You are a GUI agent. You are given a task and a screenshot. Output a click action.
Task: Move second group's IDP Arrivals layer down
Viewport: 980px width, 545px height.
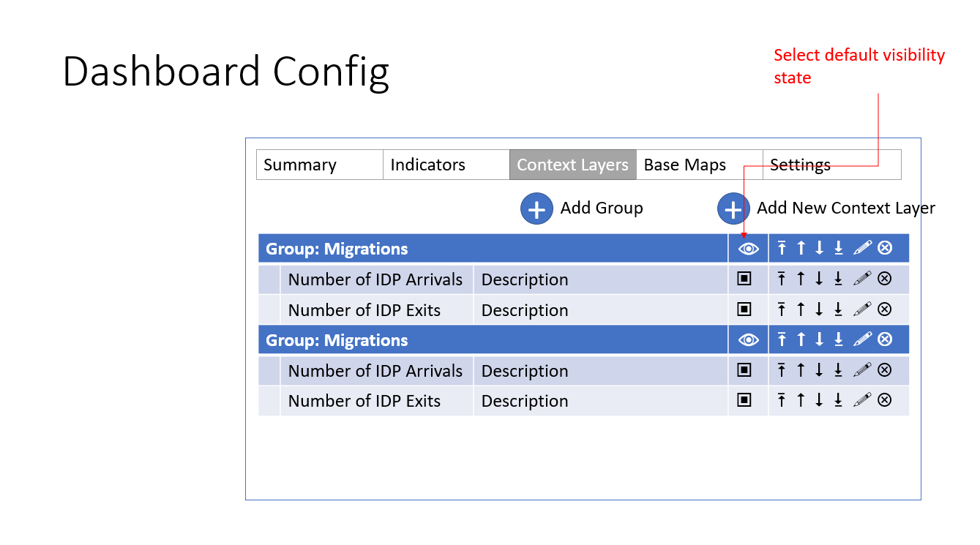click(819, 370)
